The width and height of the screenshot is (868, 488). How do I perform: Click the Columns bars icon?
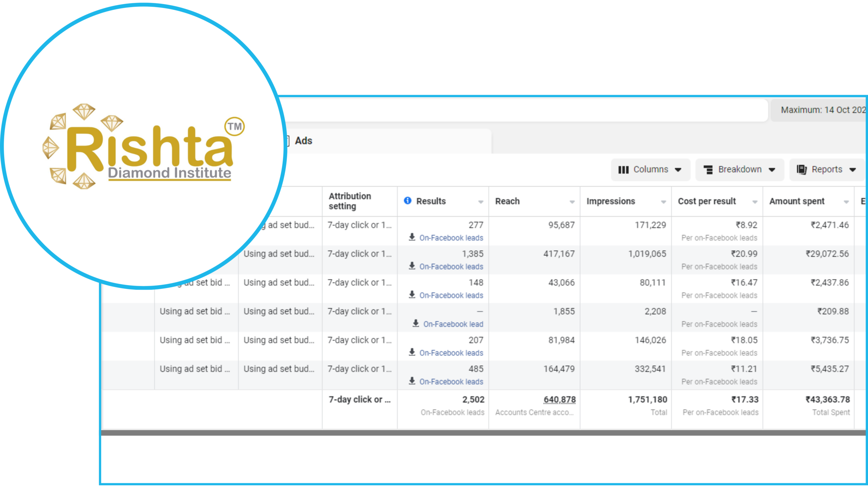pyautogui.click(x=623, y=170)
